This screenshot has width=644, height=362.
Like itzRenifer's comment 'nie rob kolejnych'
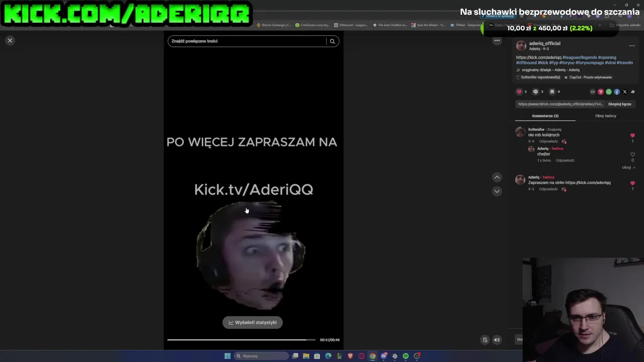point(632,136)
